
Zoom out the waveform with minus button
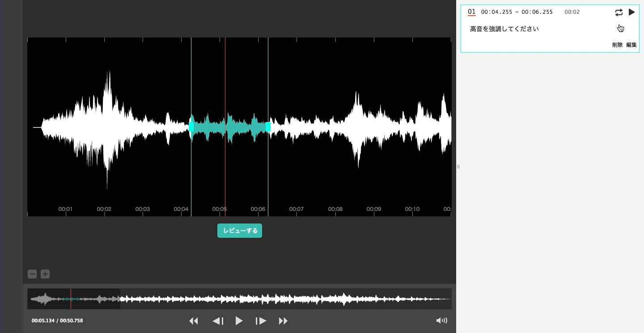coord(32,274)
